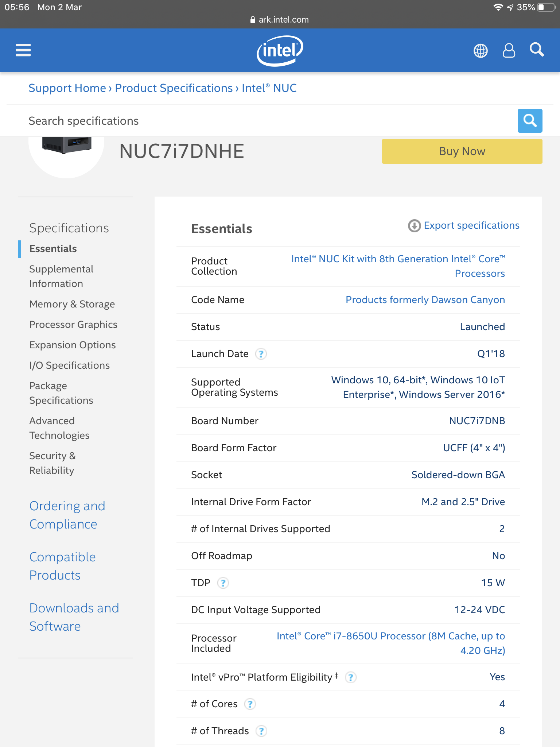Click Export specifications link
Viewport: 560px width, 747px height.
coord(471,225)
